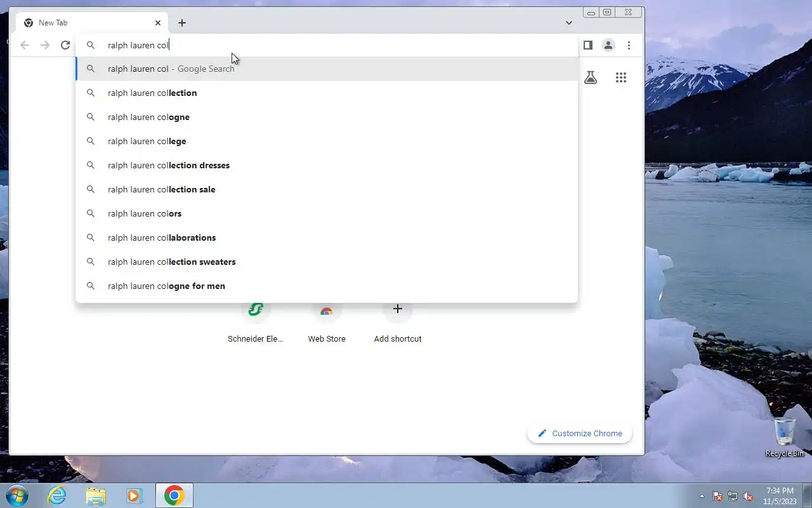Open the side panel icon
This screenshot has height=508, width=812.
coord(588,45)
